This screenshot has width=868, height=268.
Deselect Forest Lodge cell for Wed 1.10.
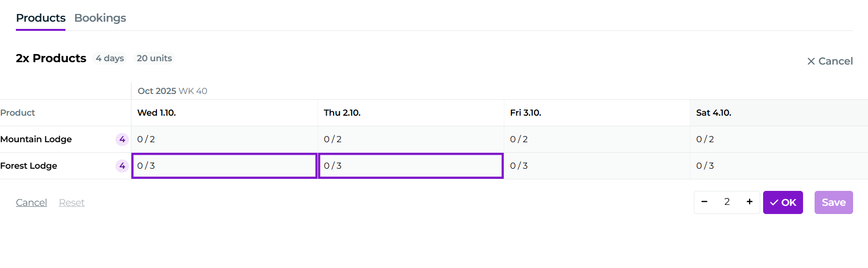coord(224,166)
